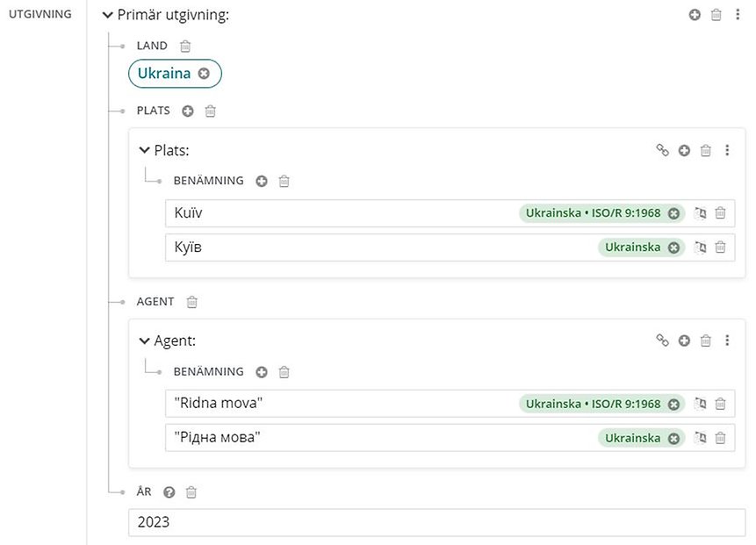Open the language tag icon beside Kuïv
Image resolution: width=756 pixels, height=545 pixels.
click(x=700, y=212)
